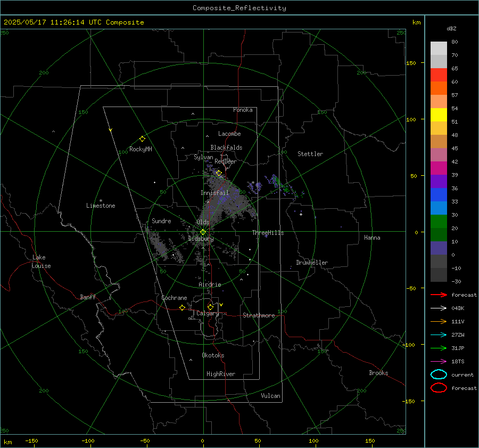Select the orange 111V arrow icon
Viewport: 479px width, 448px height.
[439, 321]
